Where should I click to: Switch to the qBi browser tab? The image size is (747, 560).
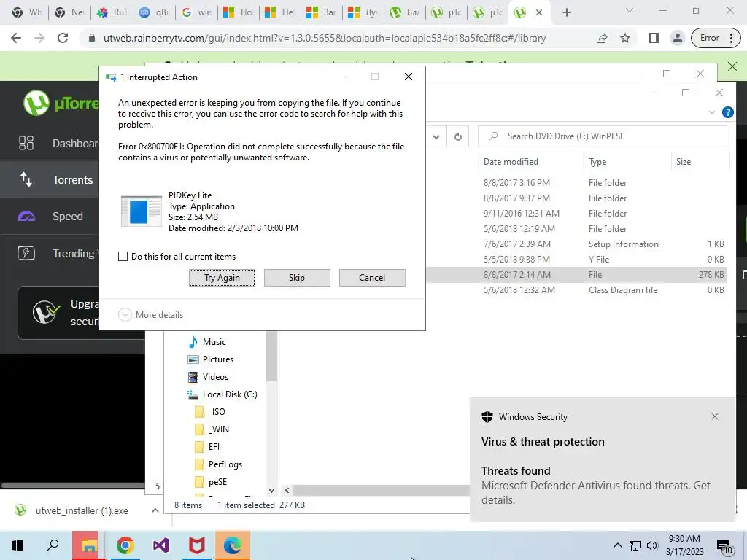point(155,12)
